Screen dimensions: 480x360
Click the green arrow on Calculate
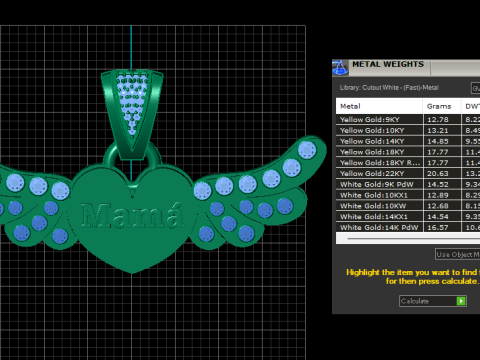[x=461, y=301]
